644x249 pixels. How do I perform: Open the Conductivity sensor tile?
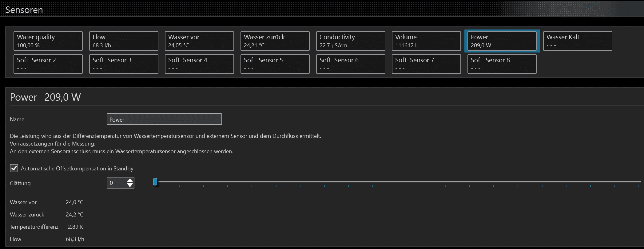pos(351,41)
